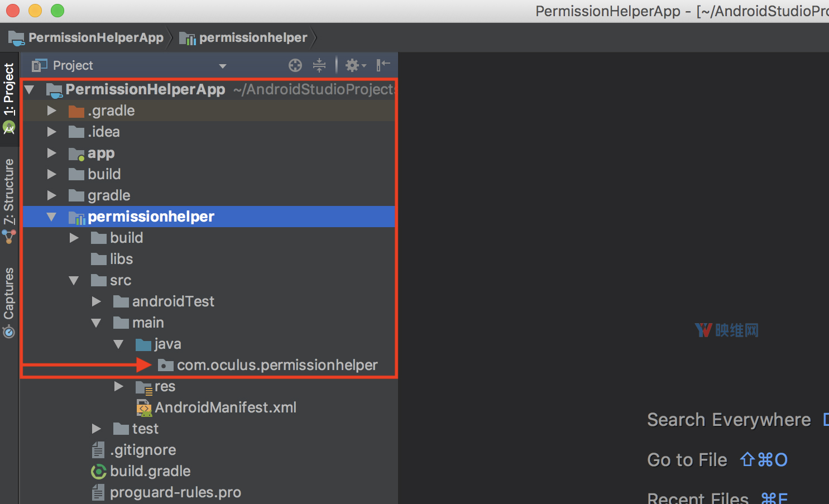829x504 pixels.
Task: Select the proguard-rules.pro file
Action: pos(175,492)
